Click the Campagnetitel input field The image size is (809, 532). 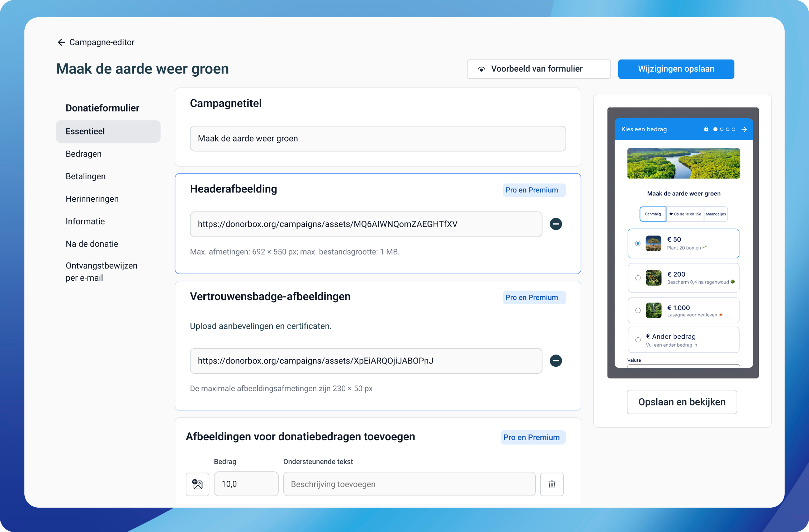click(378, 139)
